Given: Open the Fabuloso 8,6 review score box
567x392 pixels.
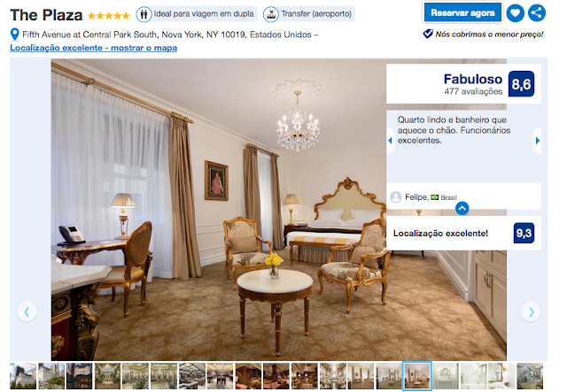Looking at the screenshot, I should tap(463, 84).
